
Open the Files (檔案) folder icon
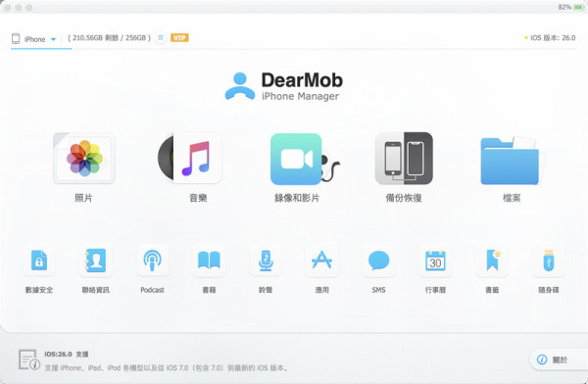[512, 161]
